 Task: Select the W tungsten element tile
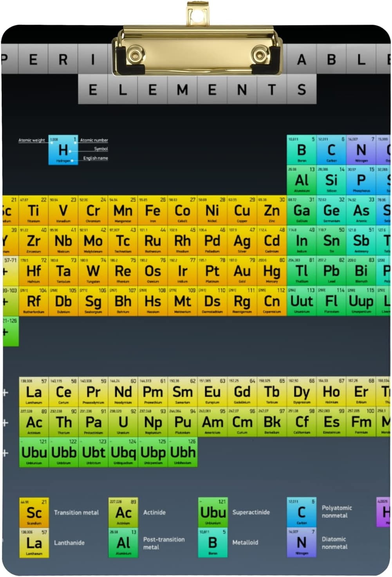click(x=93, y=271)
